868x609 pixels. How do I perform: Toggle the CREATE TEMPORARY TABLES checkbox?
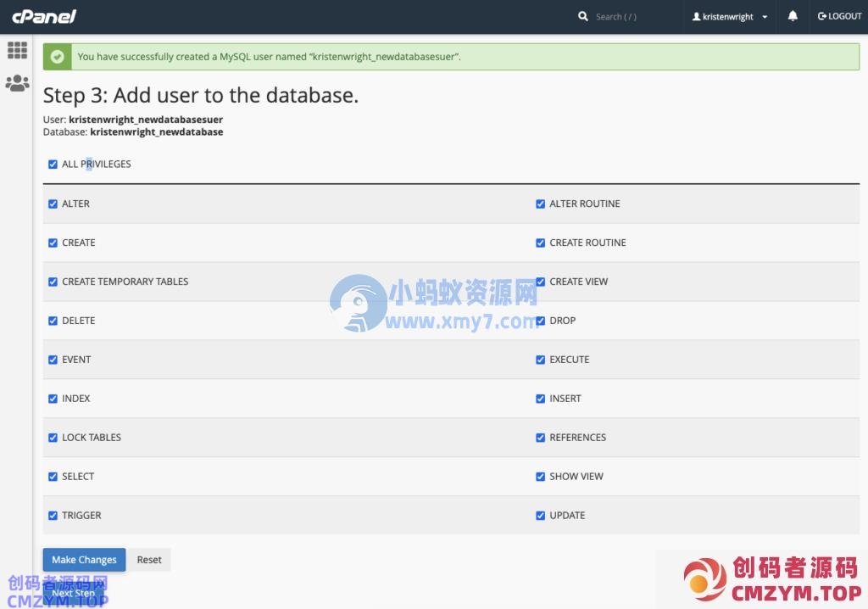click(x=53, y=282)
